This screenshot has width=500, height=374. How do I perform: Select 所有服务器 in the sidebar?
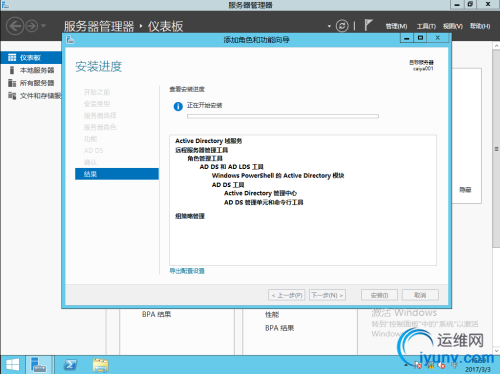[37, 83]
